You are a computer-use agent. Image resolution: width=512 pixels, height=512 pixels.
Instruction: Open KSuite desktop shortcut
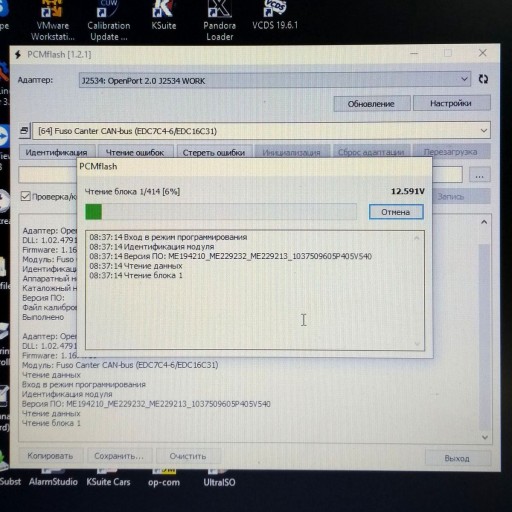(x=163, y=16)
